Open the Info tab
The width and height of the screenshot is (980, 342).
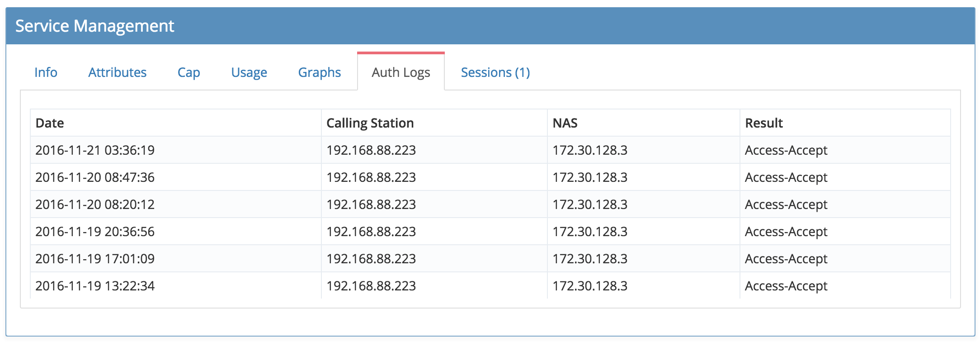click(46, 72)
